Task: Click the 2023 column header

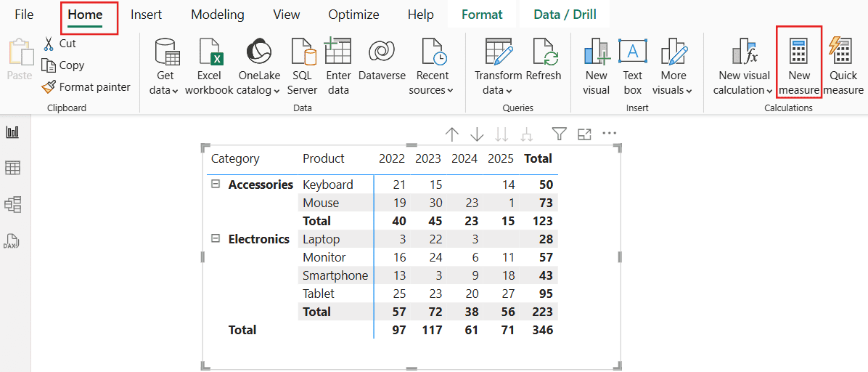Action: tap(428, 158)
